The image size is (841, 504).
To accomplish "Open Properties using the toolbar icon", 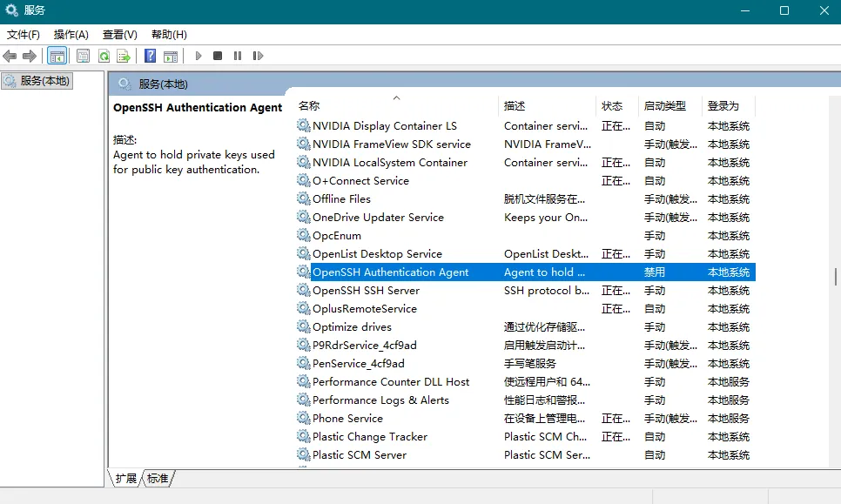I will point(83,57).
